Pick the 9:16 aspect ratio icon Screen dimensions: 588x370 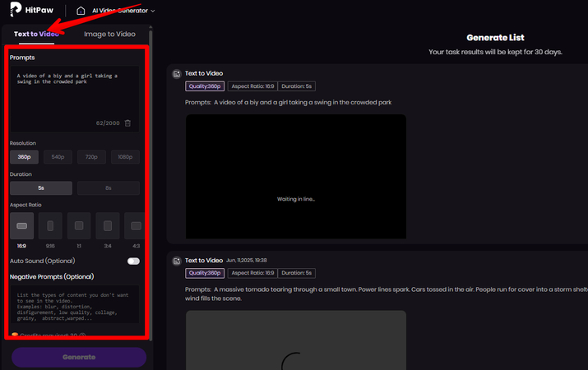tap(50, 225)
